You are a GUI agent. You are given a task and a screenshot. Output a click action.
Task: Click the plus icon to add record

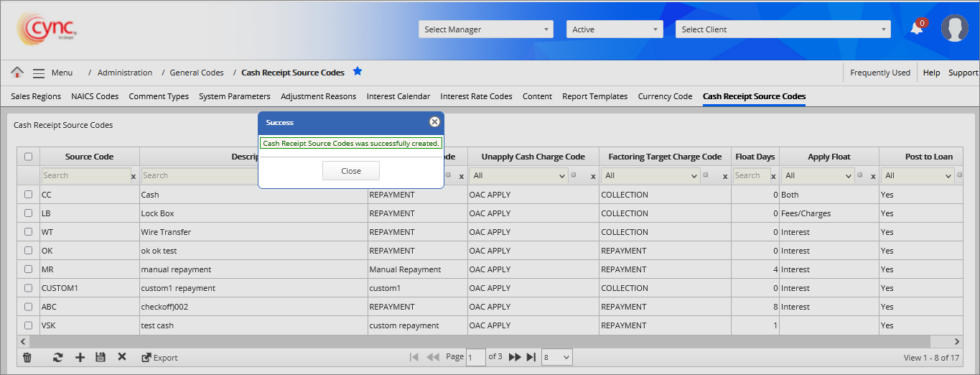80,357
